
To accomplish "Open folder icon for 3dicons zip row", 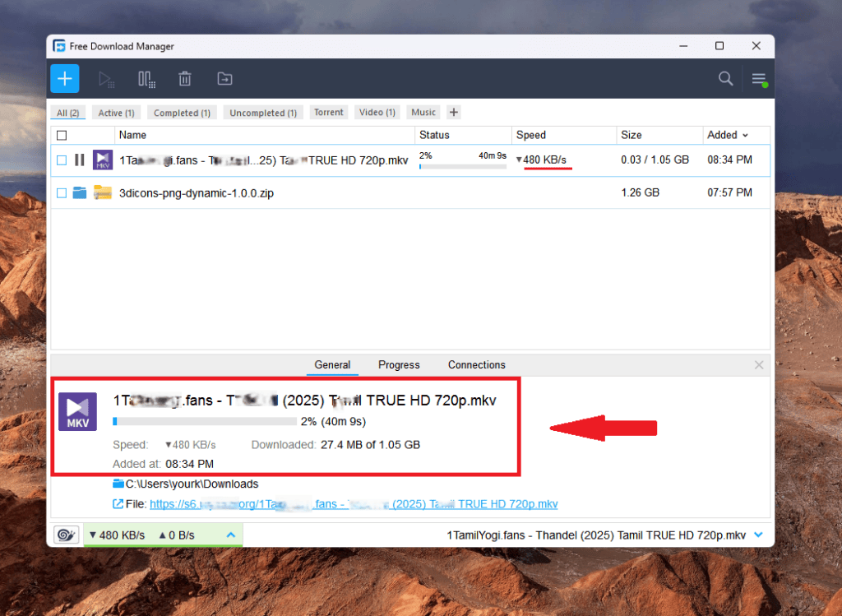I will click(80, 192).
